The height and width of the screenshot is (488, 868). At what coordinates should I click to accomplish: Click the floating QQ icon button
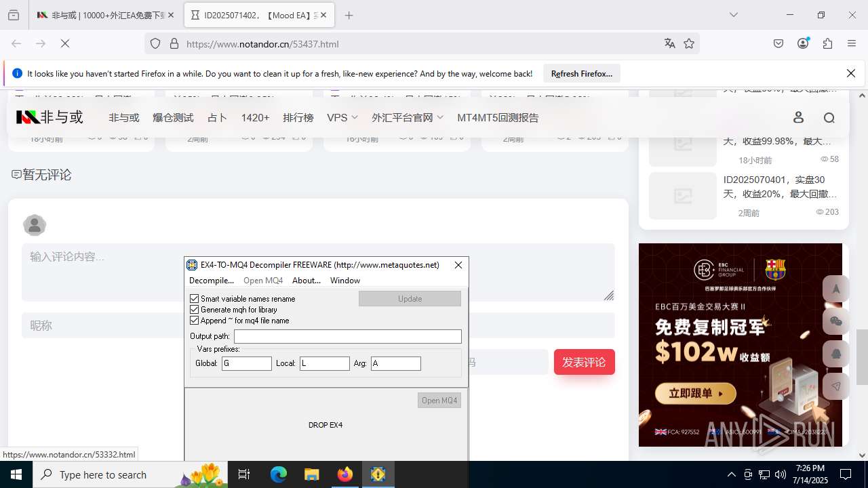(836, 354)
